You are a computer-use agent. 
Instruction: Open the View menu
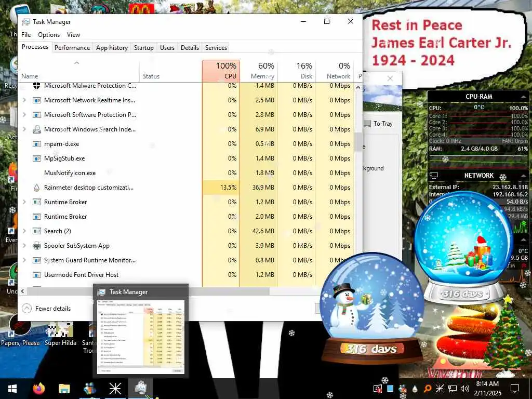73,35
